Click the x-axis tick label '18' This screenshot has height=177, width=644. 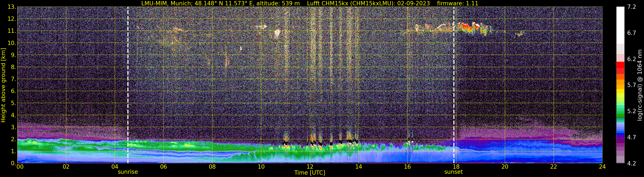tap(456, 167)
